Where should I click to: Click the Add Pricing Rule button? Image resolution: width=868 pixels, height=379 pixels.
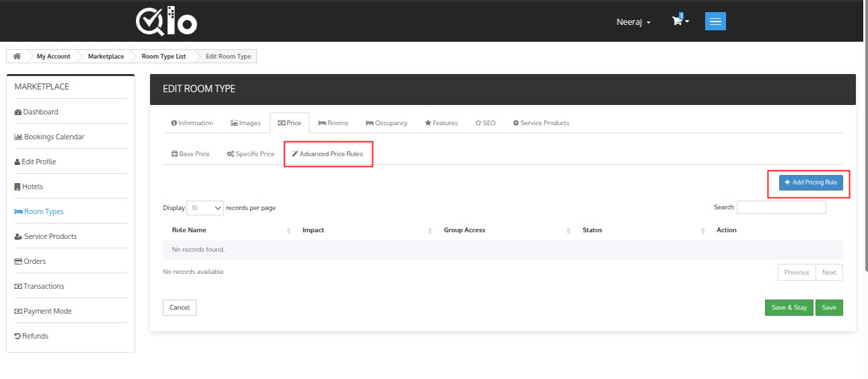coord(811,182)
